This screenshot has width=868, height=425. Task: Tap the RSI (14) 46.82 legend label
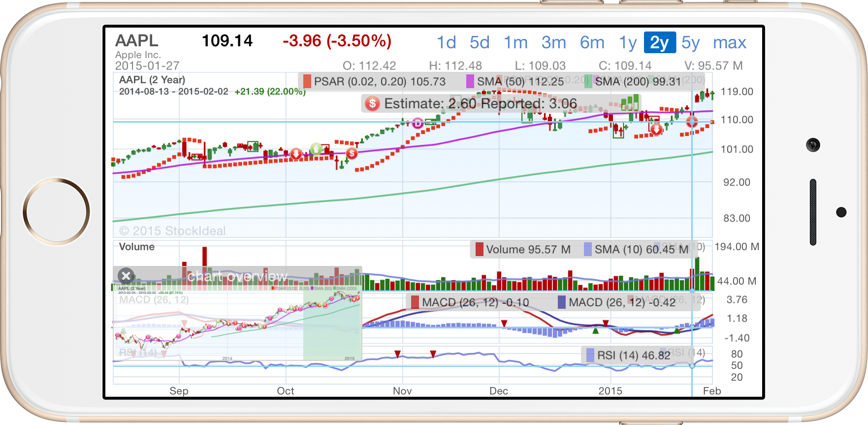(x=634, y=355)
